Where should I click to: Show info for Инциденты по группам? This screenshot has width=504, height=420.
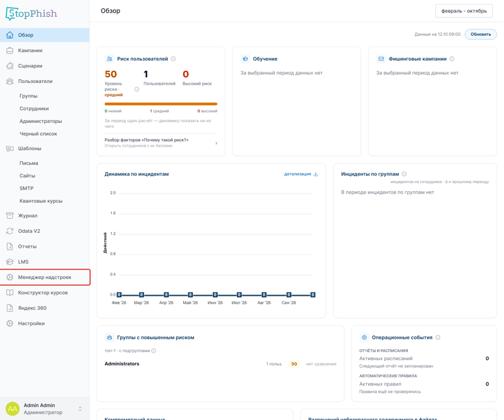click(404, 174)
